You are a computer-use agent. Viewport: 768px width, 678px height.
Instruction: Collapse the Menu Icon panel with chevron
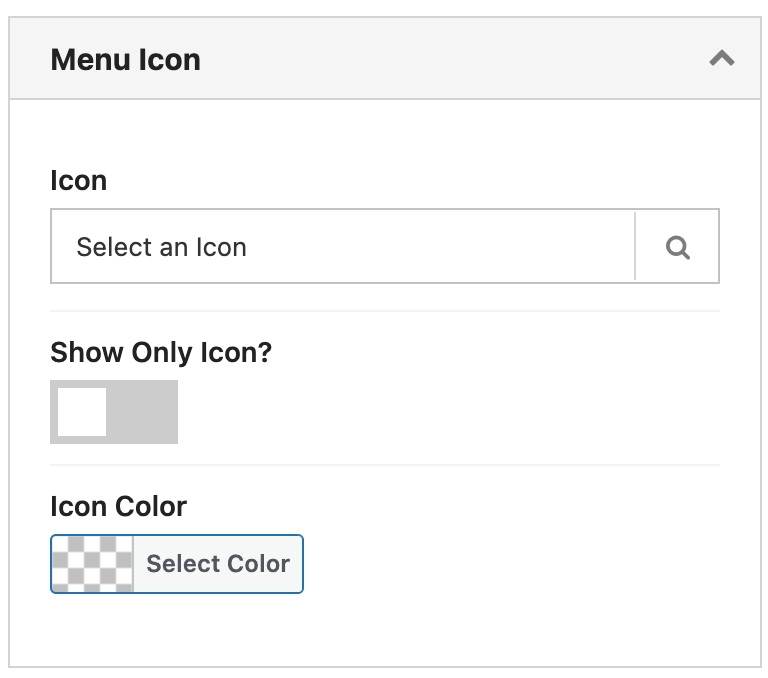(721, 59)
